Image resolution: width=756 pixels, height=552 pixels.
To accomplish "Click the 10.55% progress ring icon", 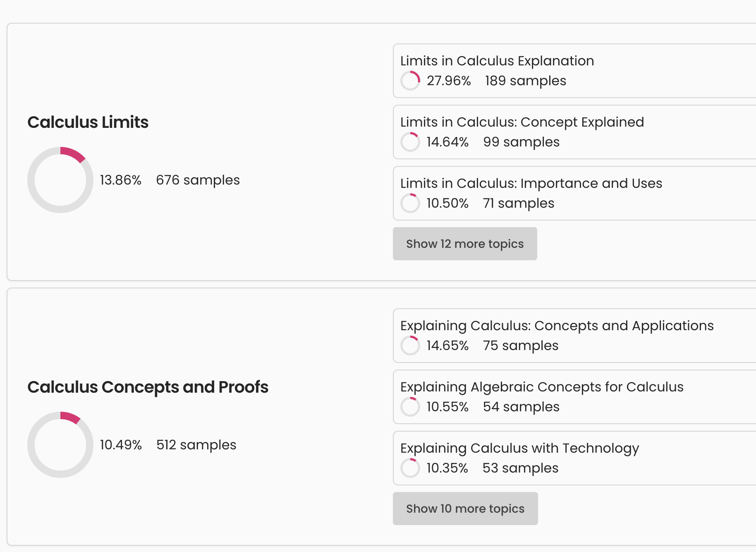I will tap(410, 407).
